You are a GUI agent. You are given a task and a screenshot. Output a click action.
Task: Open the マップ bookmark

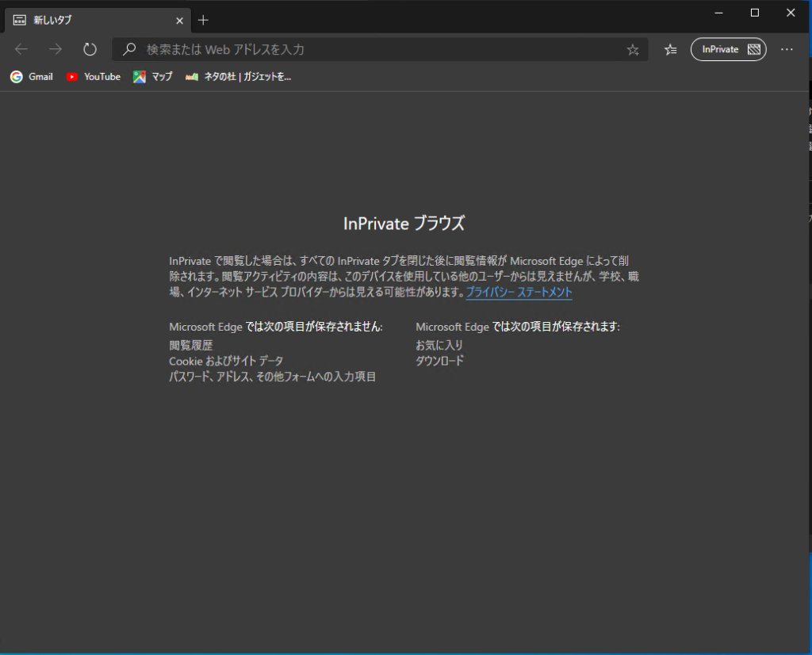click(153, 77)
